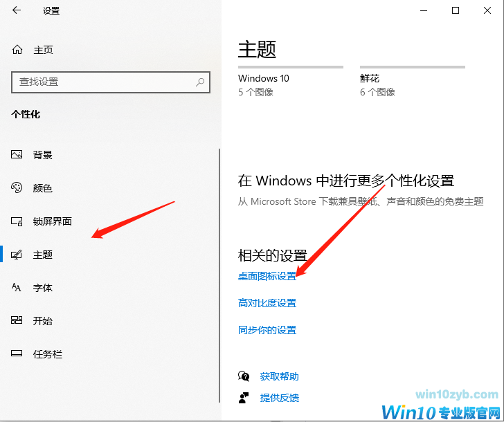This screenshot has height=422, width=504.
Task: Click the 获取帮助 help chat icon
Action: pyautogui.click(x=244, y=376)
